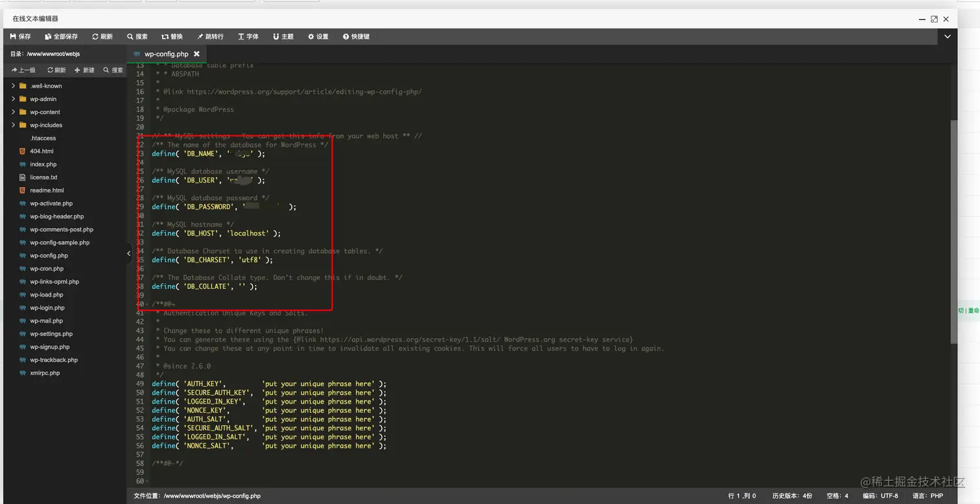Screen dimensions: 980x504
Task: Refresh editor using toolbar 刷新
Action: tap(102, 37)
